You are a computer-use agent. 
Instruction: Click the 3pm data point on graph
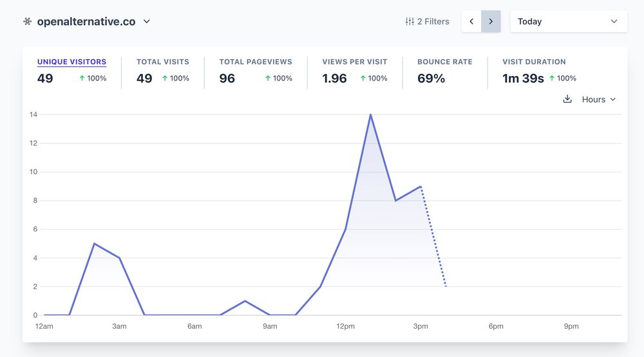421,187
